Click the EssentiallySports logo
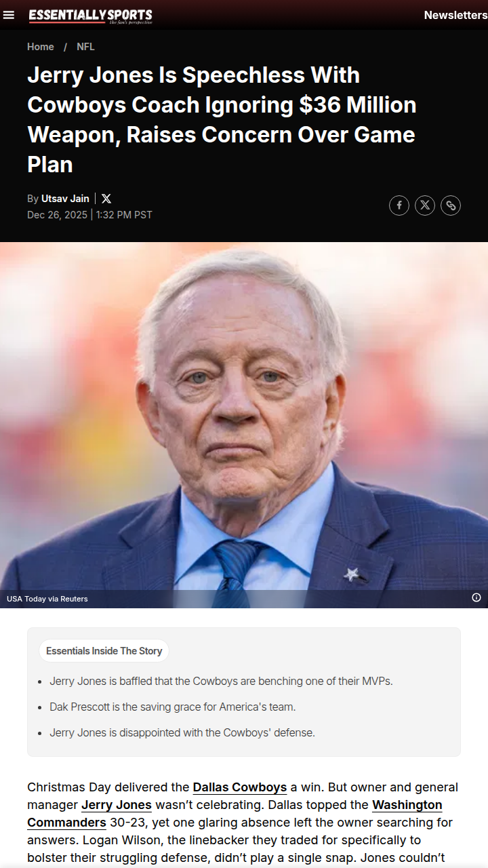This screenshot has height=868, width=488. click(x=90, y=16)
